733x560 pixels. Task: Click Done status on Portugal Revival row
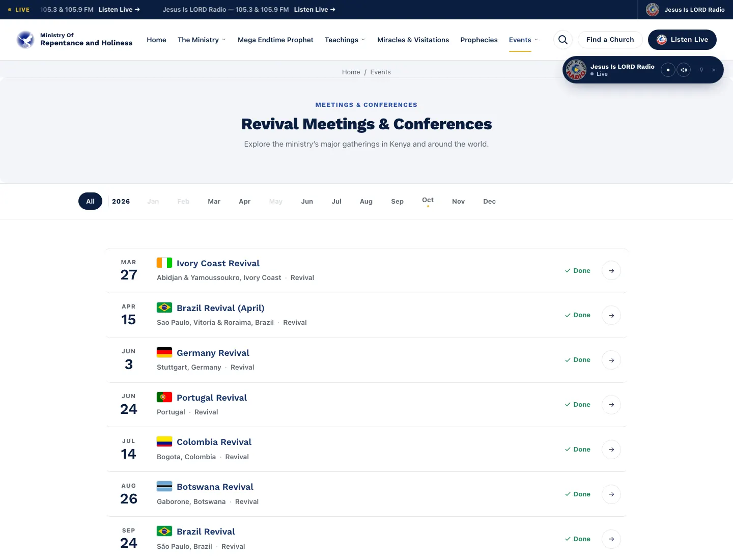pos(578,404)
